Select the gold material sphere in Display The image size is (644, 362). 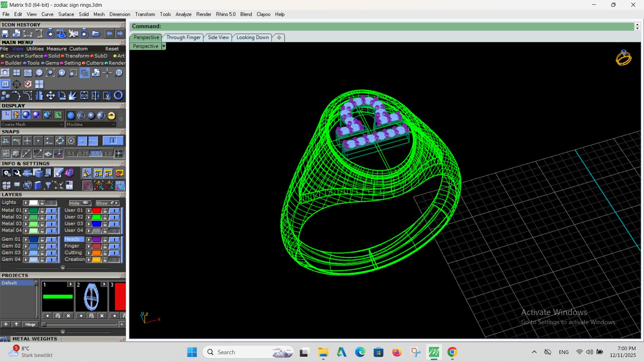click(x=111, y=116)
